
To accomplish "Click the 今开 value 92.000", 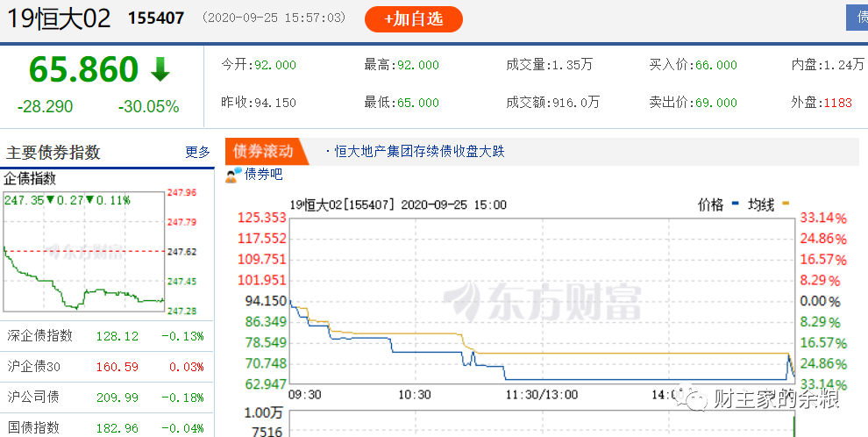I will (x=275, y=65).
